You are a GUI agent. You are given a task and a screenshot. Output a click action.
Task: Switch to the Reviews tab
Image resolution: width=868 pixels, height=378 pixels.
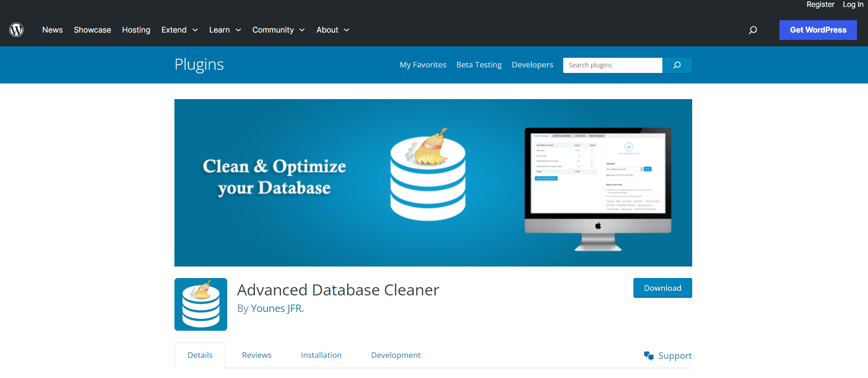pos(257,355)
